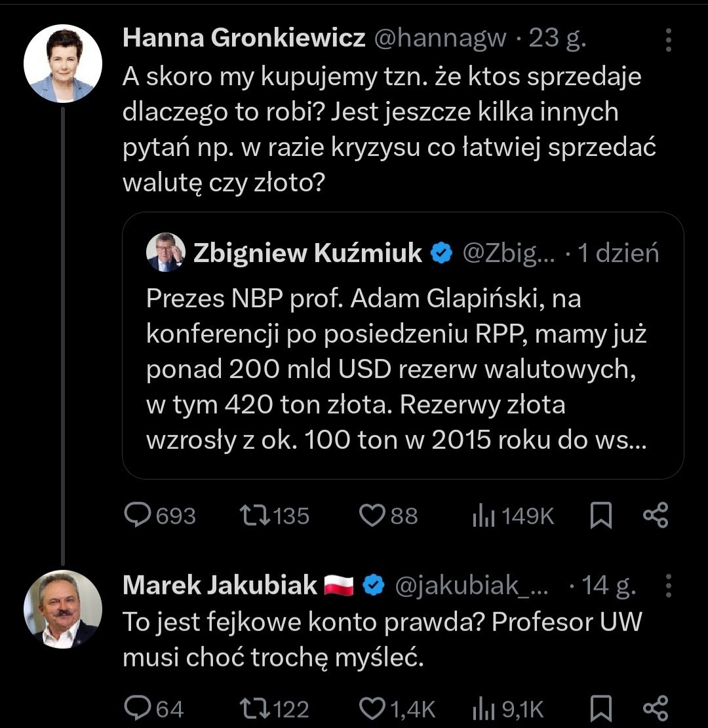Share Hanna Gronkiewicz's tweet
This screenshot has width=708, height=728.
pos(655,515)
